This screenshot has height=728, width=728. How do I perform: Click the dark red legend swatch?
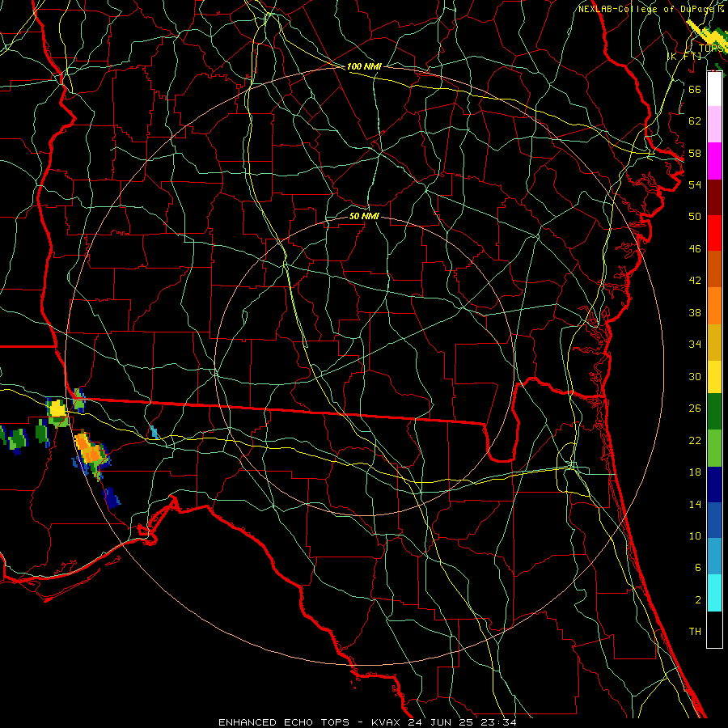coord(714,197)
